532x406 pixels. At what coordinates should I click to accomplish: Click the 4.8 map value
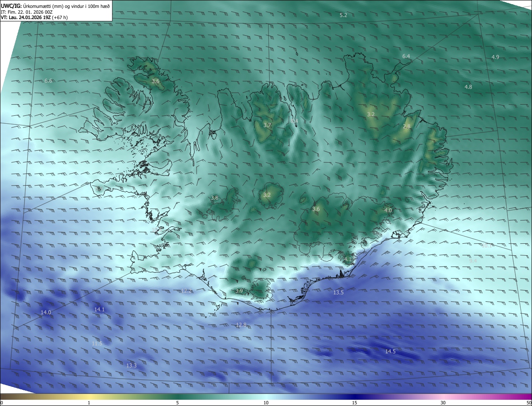pyautogui.click(x=468, y=87)
